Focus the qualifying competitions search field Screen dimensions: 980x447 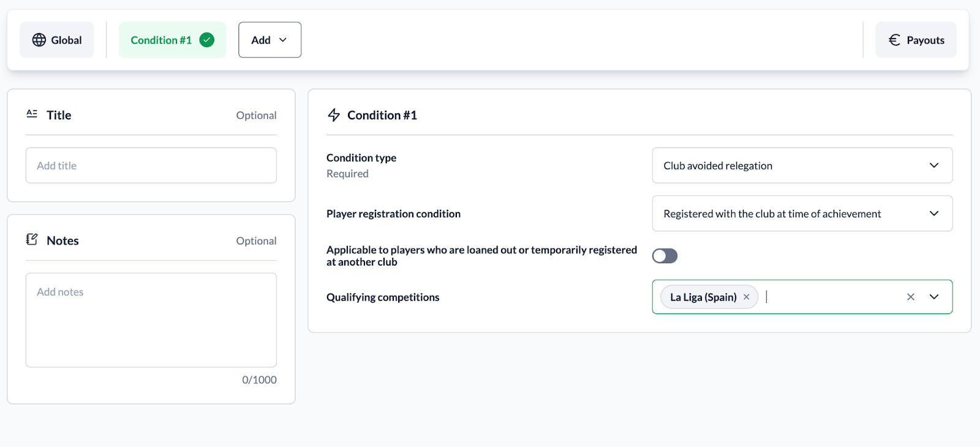click(830, 297)
